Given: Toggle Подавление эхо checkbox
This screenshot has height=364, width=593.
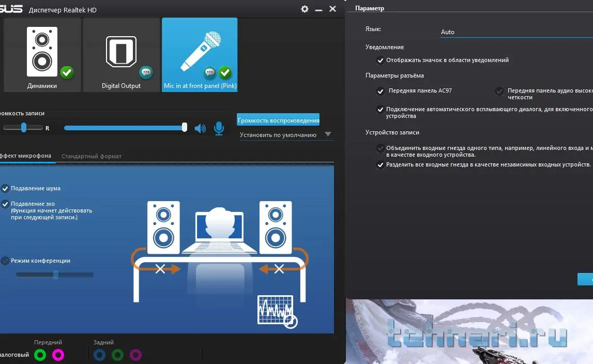Looking at the screenshot, I should (5, 204).
